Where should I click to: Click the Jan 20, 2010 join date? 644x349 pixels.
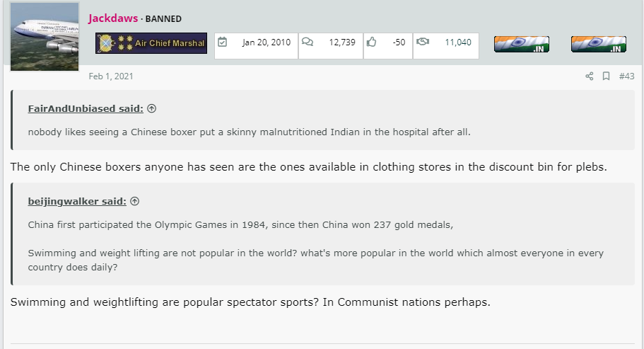point(266,42)
